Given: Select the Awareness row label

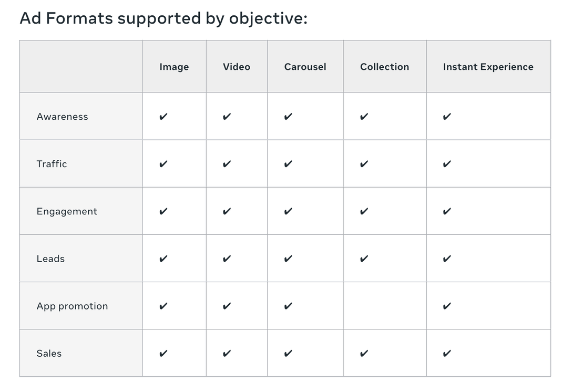Looking at the screenshot, I should click(62, 117).
